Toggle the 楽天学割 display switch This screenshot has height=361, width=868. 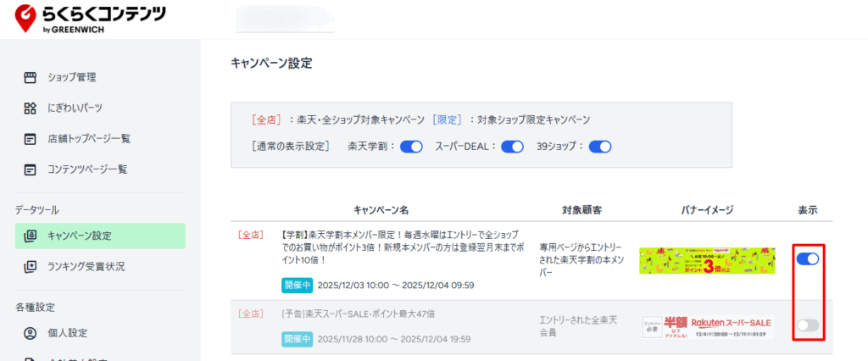pyautogui.click(x=411, y=147)
